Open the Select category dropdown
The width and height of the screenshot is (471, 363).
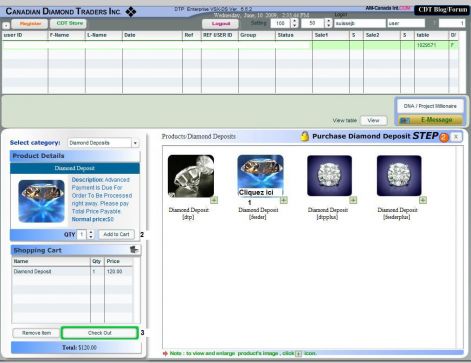point(103,143)
